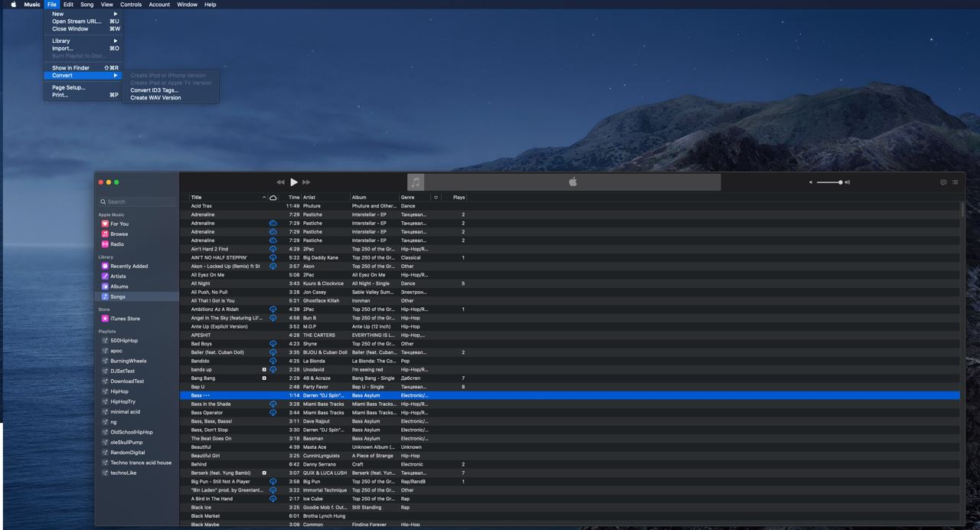Open the Artists library view
Viewport: 980px width, 530px height.
tap(118, 276)
